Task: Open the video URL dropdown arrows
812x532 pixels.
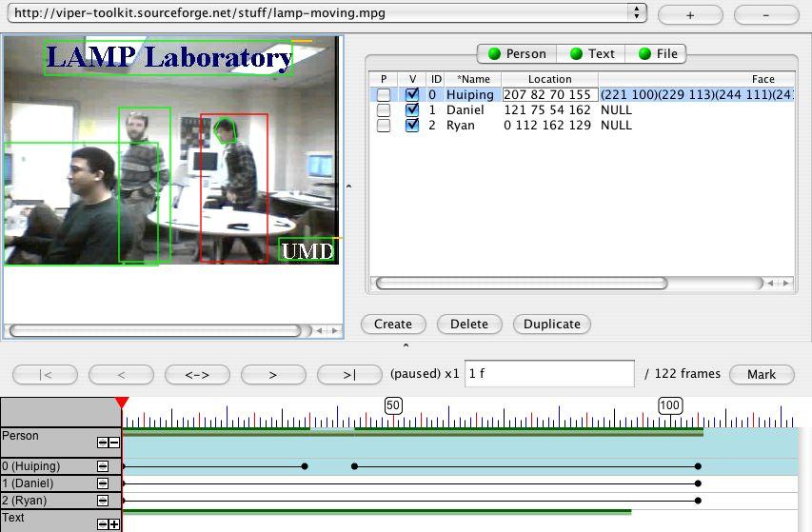Action: click(x=637, y=13)
